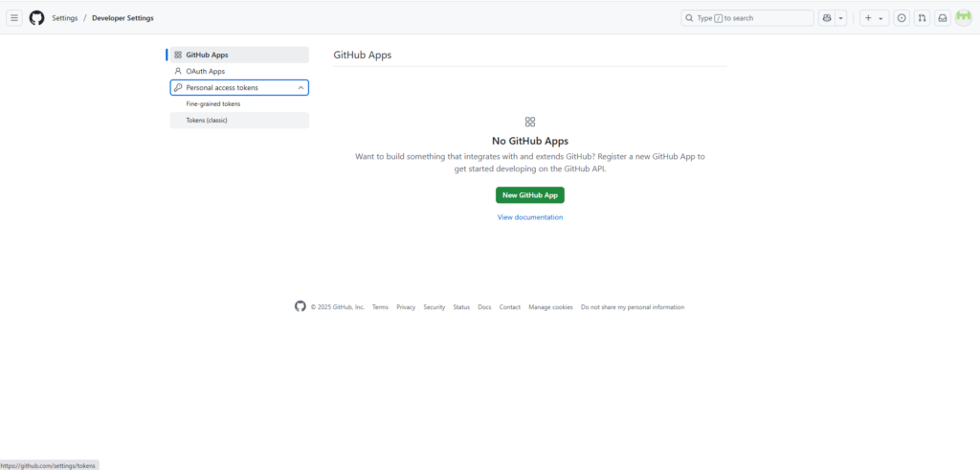Click Do not share my personal information
Image resolution: width=980 pixels, height=470 pixels.
click(633, 307)
